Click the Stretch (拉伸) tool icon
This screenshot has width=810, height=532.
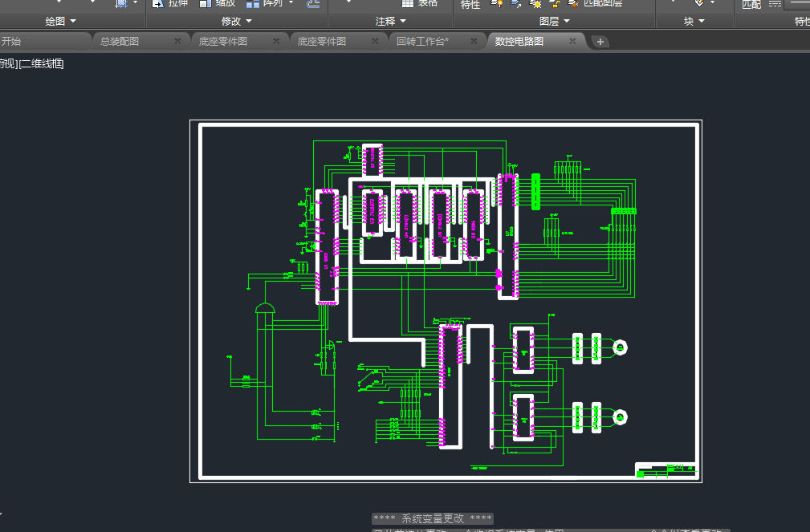pos(158,3)
